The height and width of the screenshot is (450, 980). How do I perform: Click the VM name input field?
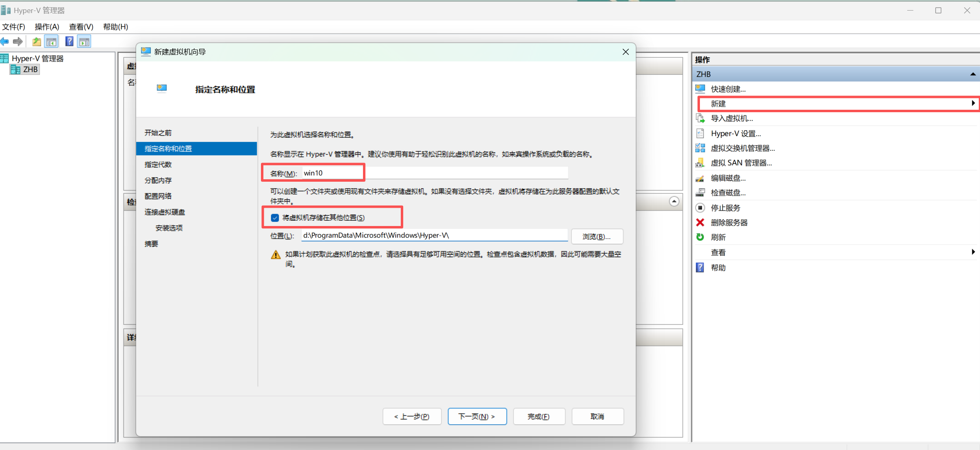tap(435, 173)
